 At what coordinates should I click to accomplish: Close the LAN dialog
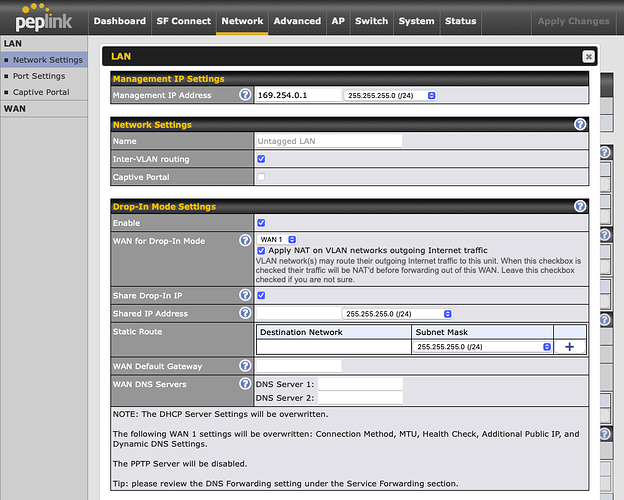coord(588,57)
